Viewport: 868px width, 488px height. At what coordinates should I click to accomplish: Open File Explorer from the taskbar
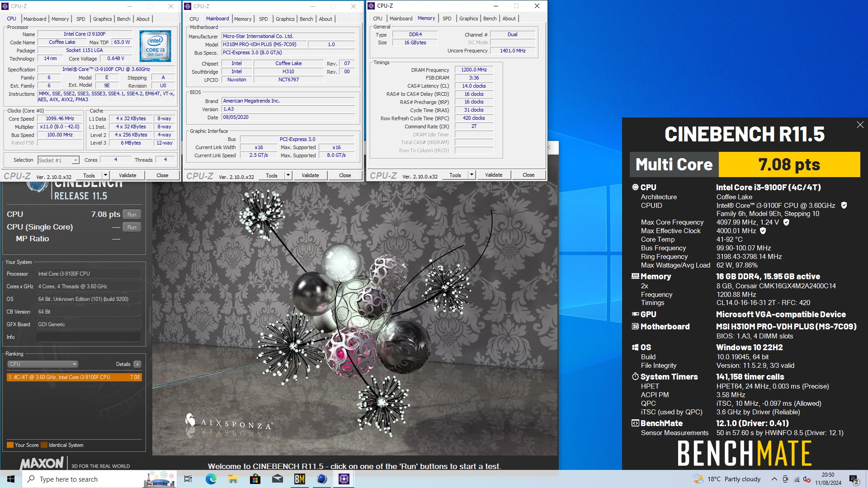[x=233, y=479]
